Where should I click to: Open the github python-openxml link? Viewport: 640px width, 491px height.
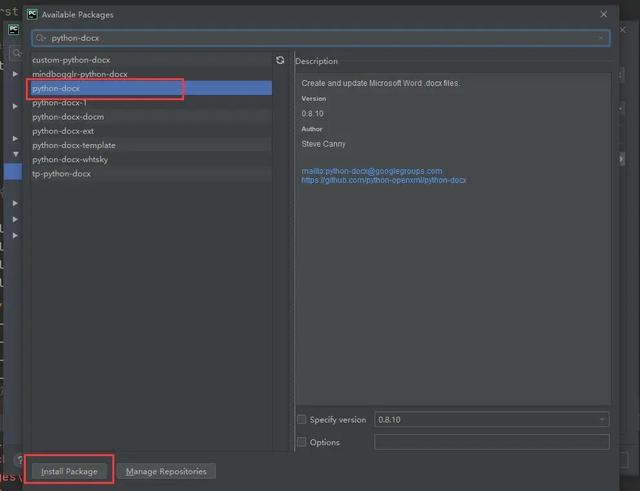click(x=384, y=180)
